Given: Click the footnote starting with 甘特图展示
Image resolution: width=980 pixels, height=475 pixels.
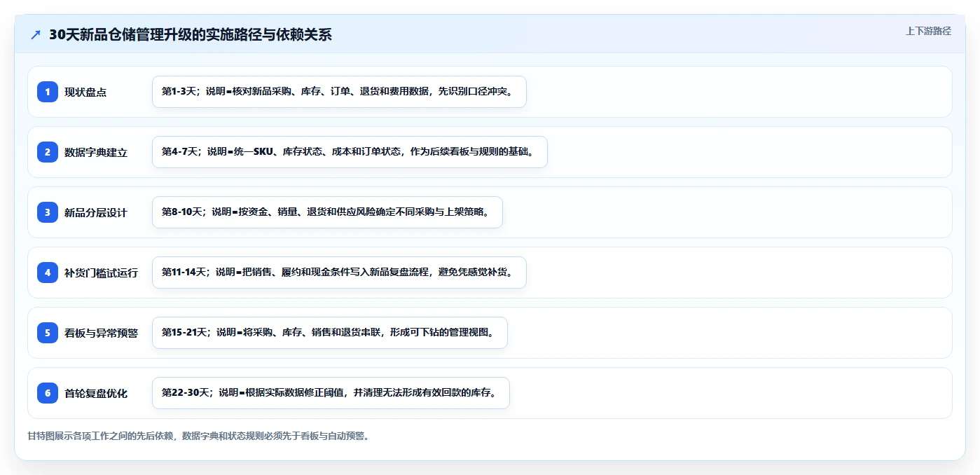Looking at the screenshot, I should coord(198,436).
